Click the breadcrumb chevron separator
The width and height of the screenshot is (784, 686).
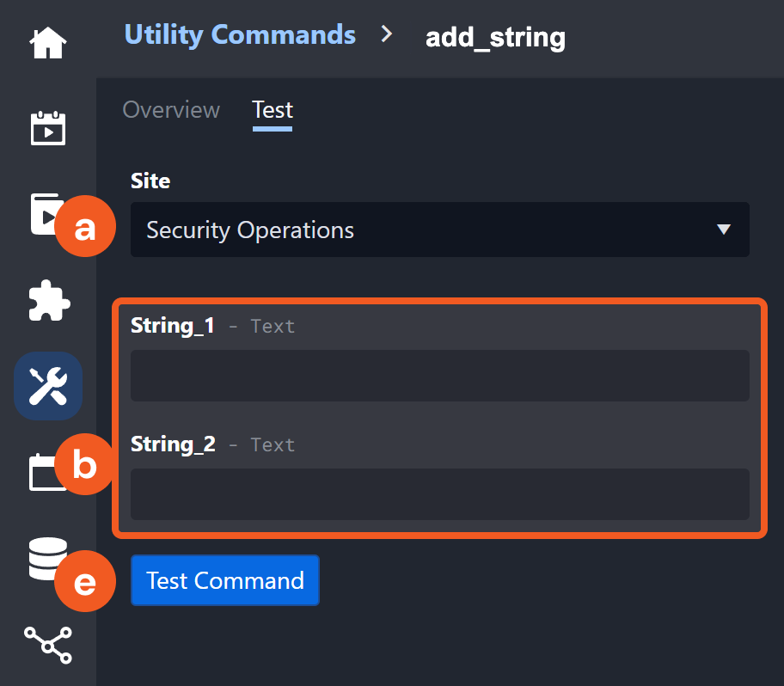388,34
